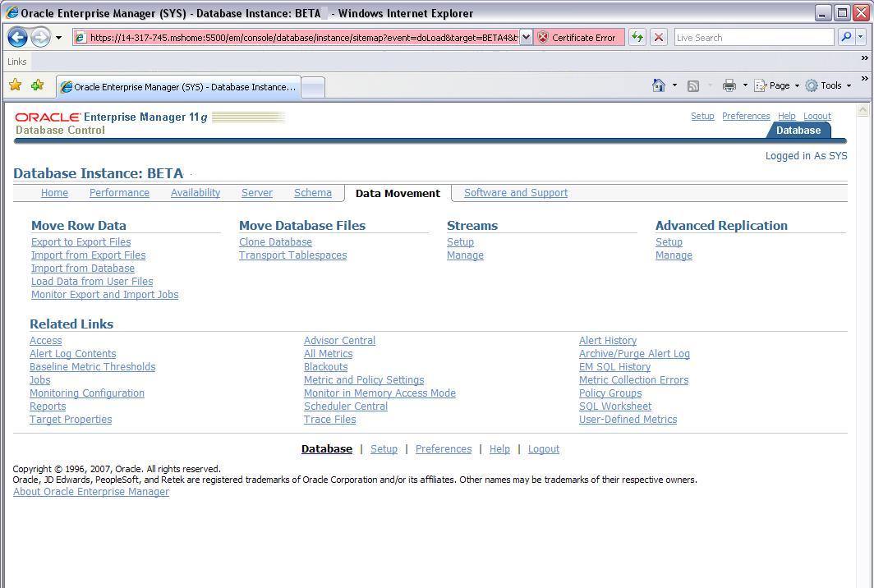This screenshot has width=874, height=588.
Task: Open the Baseline Metric Thresholds link
Action: pos(93,367)
